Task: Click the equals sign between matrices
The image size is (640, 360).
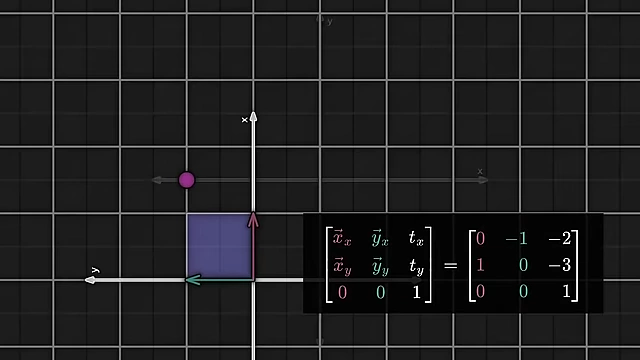Action: [450, 266]
